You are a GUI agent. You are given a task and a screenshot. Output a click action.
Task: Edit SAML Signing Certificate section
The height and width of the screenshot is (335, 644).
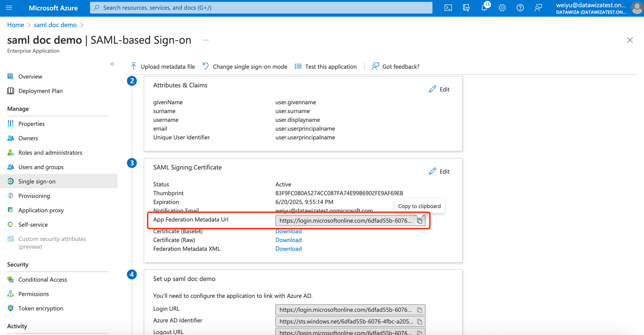[439, 172]
